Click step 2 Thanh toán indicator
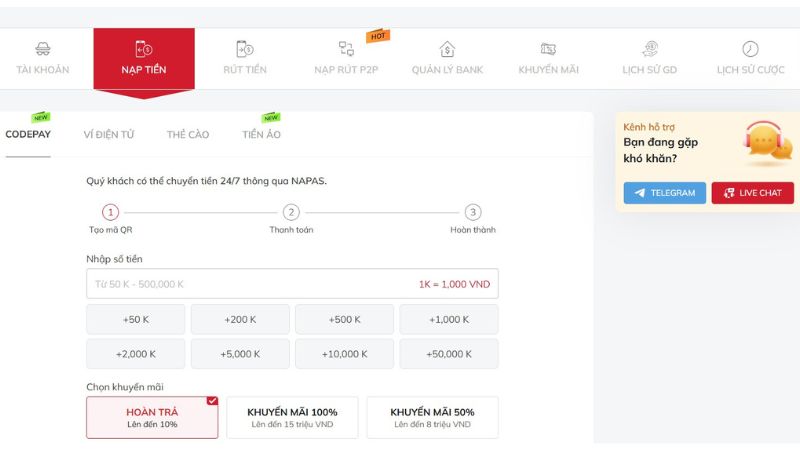Viewport: 800px width, 450px height. (291, 212)
